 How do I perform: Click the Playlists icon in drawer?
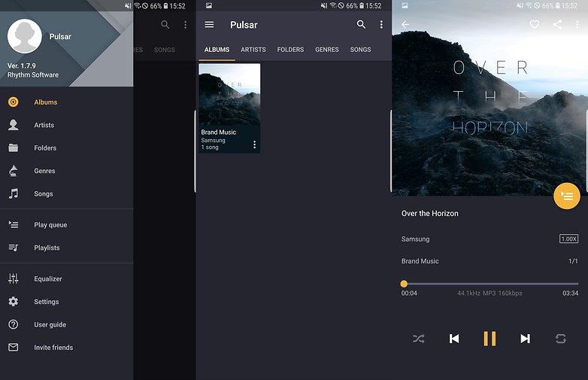(x=13, y=248)
